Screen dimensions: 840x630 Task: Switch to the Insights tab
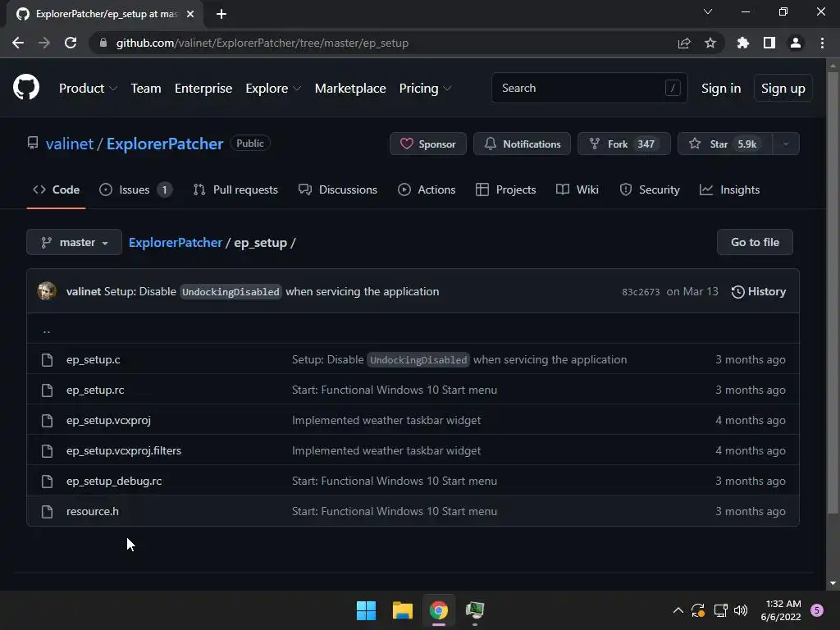click(x=729, y=189)
